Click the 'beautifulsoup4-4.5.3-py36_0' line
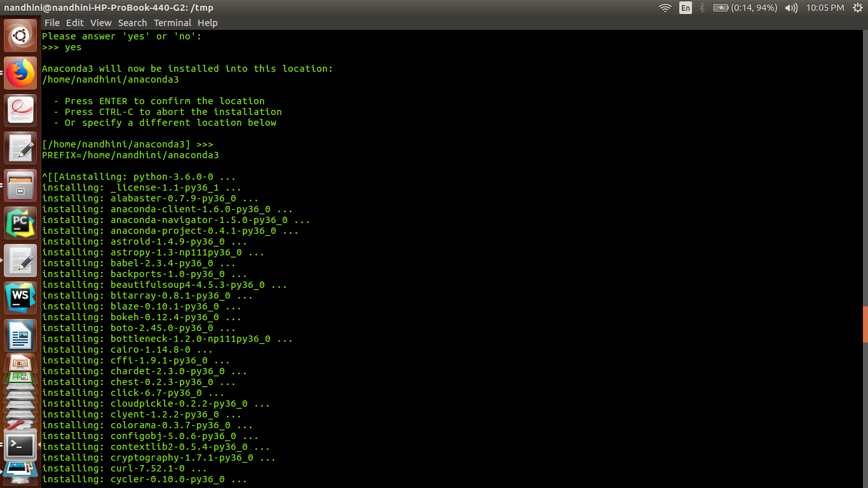 (165, 285)
